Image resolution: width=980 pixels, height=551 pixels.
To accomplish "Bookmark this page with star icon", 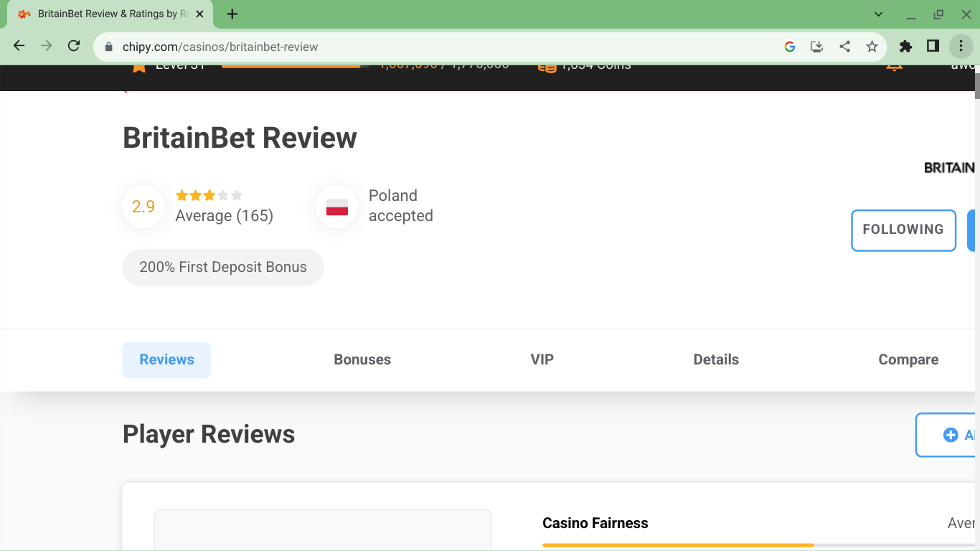I will [872, 47].
